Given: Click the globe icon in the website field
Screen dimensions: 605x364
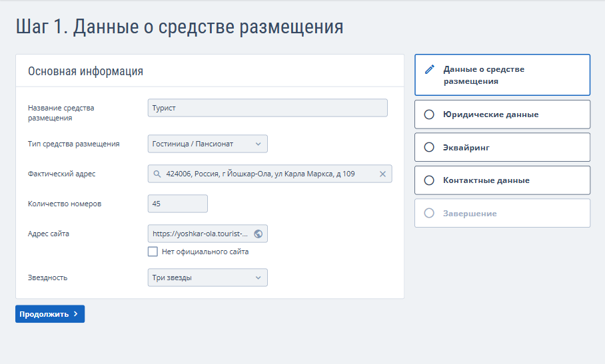Looking at the screenshot, I should (259, 234).
